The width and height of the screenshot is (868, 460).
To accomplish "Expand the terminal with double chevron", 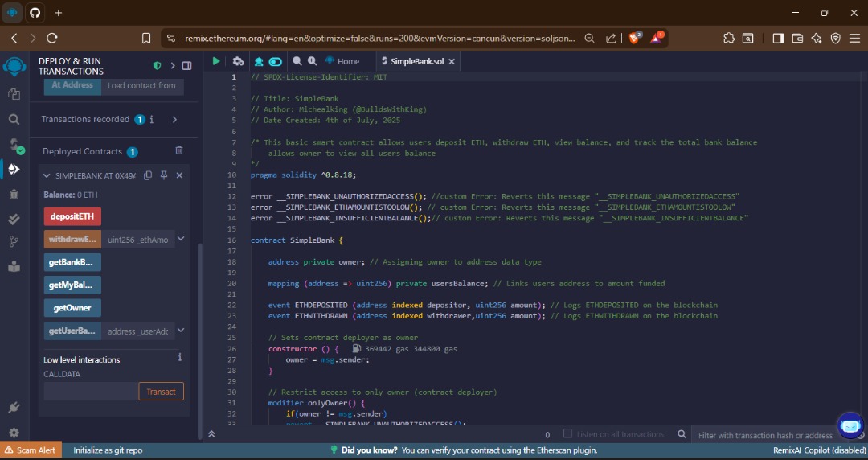I will click(211, 434).
